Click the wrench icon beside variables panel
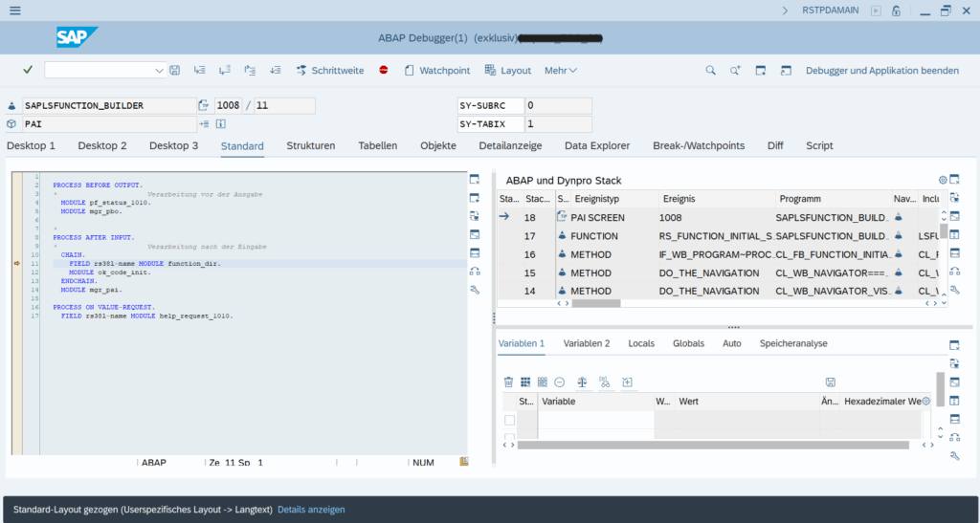Image resolution: width=980 pixels, height=523 pixels. 954,456
